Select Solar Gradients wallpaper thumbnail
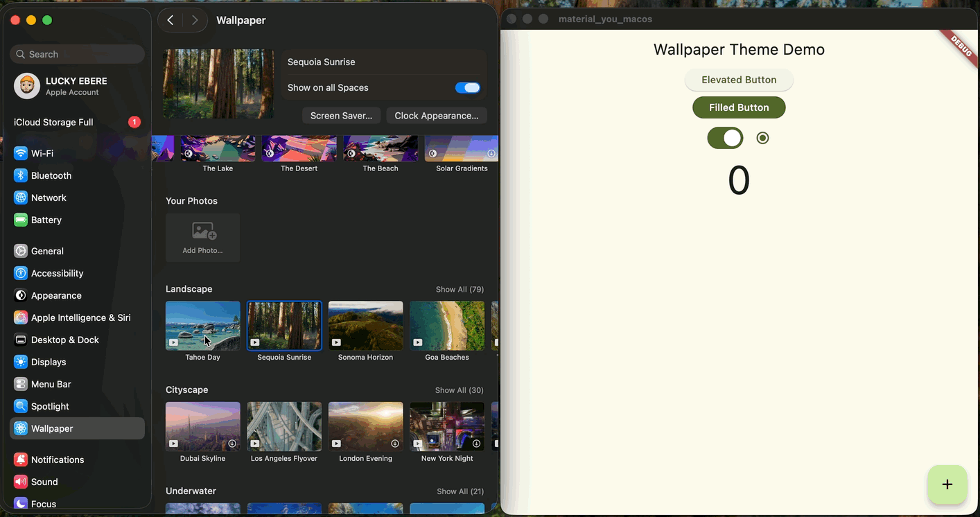980x517 pixels. tap(462, 148)
